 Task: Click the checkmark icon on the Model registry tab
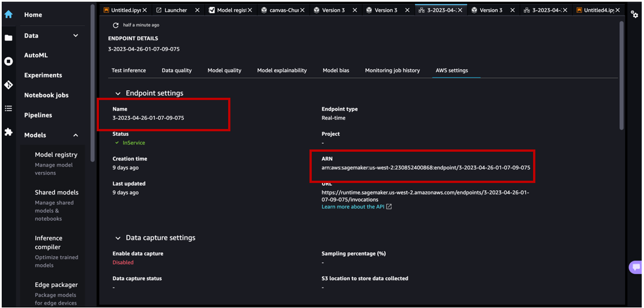pos(212,10)
